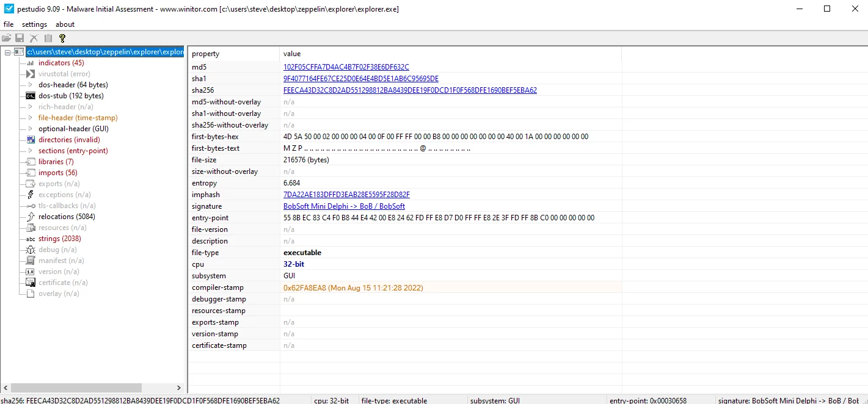Open the sha256 hash link

pos(410,90)
